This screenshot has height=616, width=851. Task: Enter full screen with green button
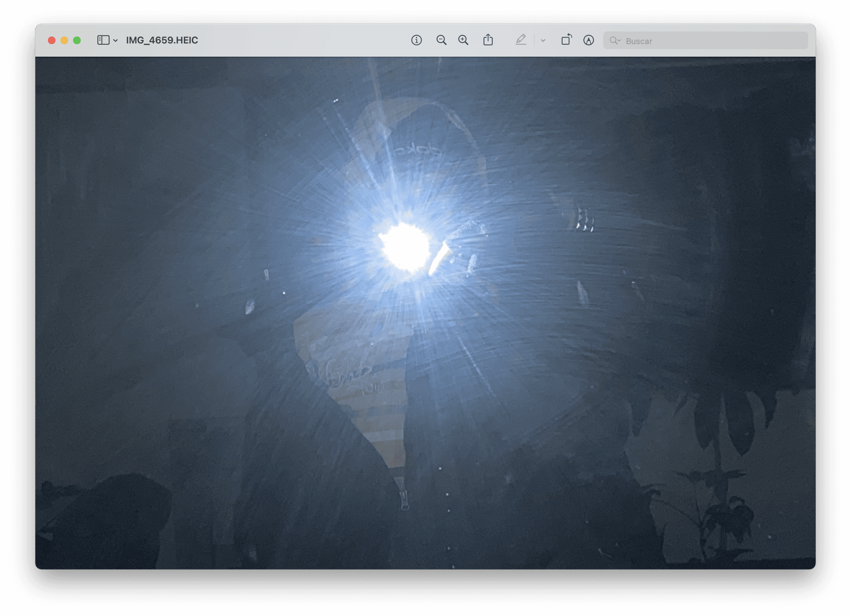click(x=77, y=41)
